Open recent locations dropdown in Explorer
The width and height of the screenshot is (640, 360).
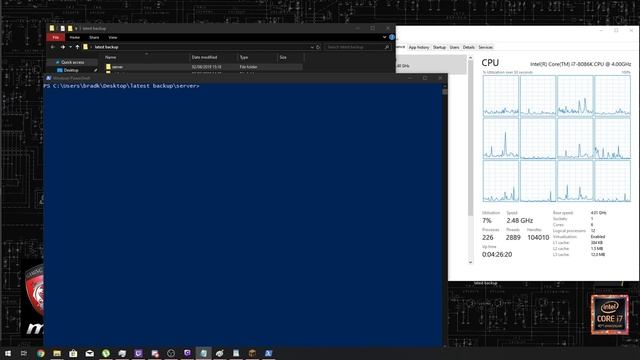pos(70,47)
